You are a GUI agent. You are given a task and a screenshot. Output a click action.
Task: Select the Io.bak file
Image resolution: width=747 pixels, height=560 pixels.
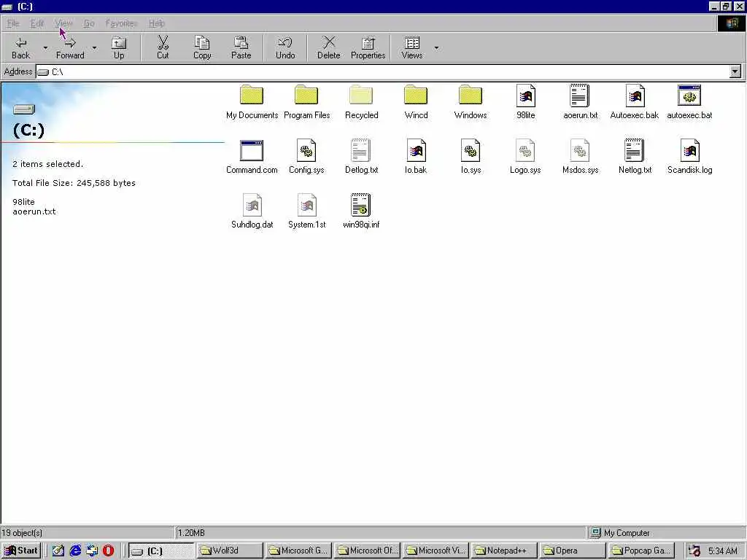pyautogui.click(x=416, y=157)
